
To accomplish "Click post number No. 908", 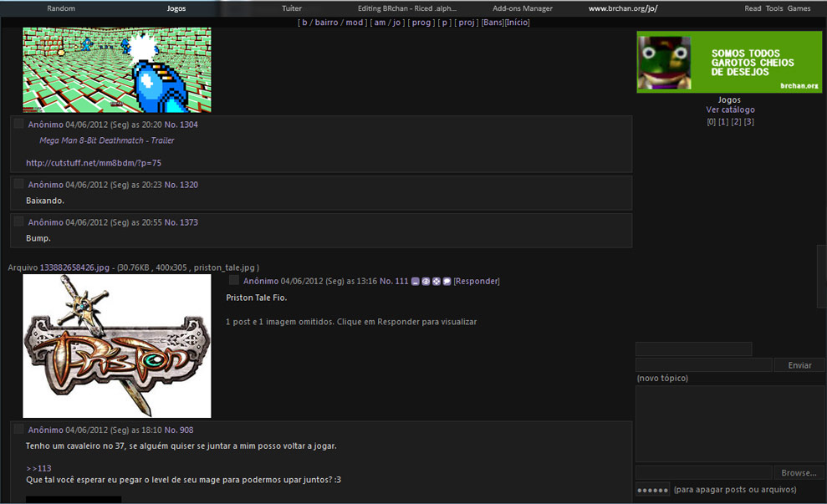I will [179, 430].
